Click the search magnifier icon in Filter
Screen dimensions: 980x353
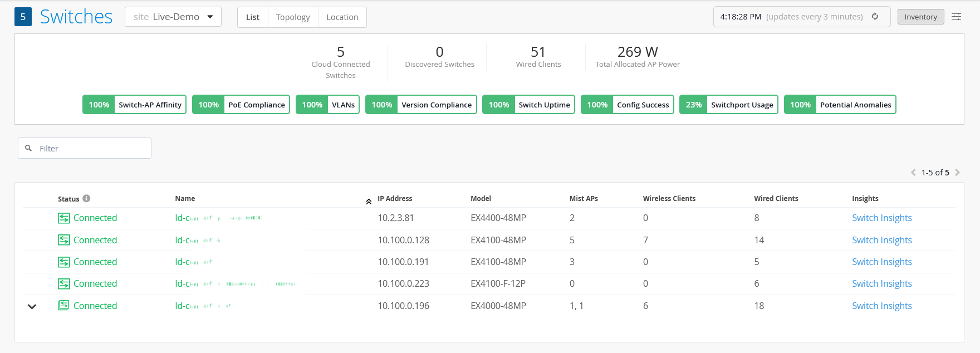click(28, 148)
